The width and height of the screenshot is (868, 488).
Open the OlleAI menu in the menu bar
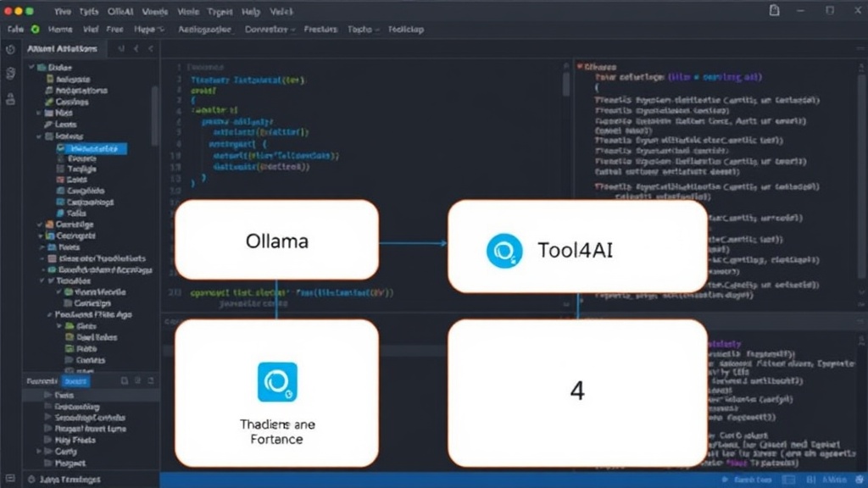coord(120,12)
